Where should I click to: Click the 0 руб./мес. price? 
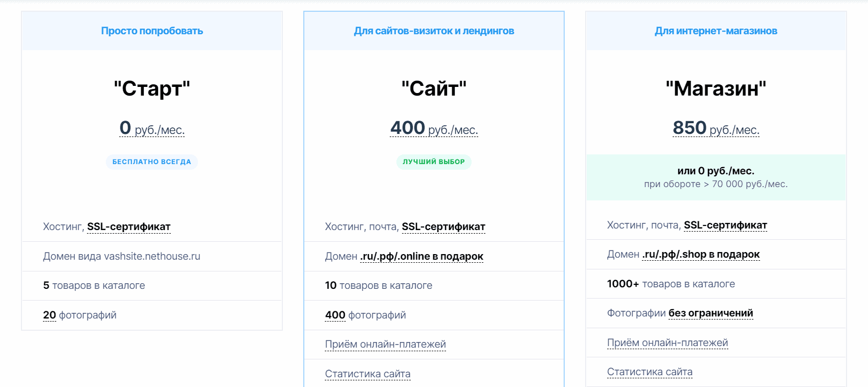tap(152, 128)
